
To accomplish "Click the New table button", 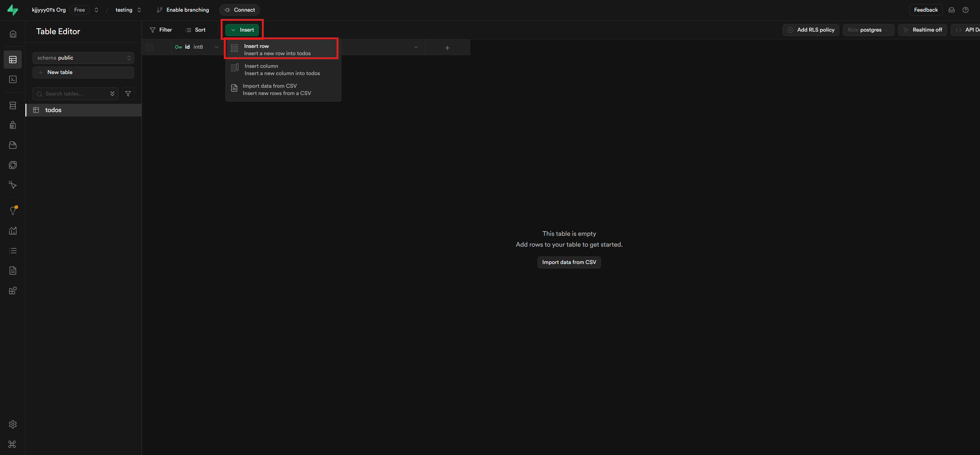I will click(x=83, y=72).
